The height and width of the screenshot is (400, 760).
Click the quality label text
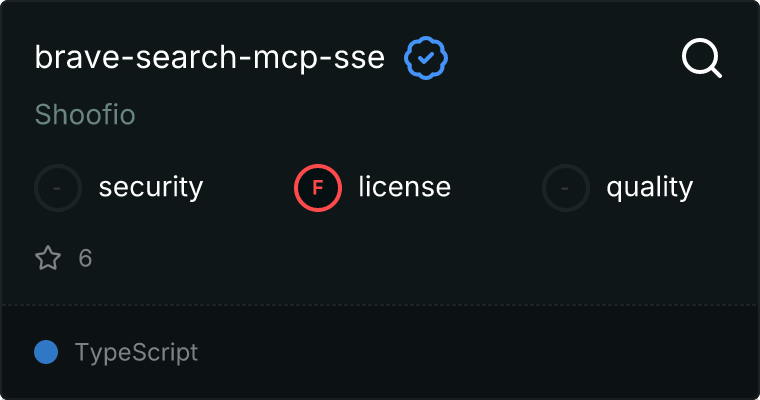(x=650, y=187)
